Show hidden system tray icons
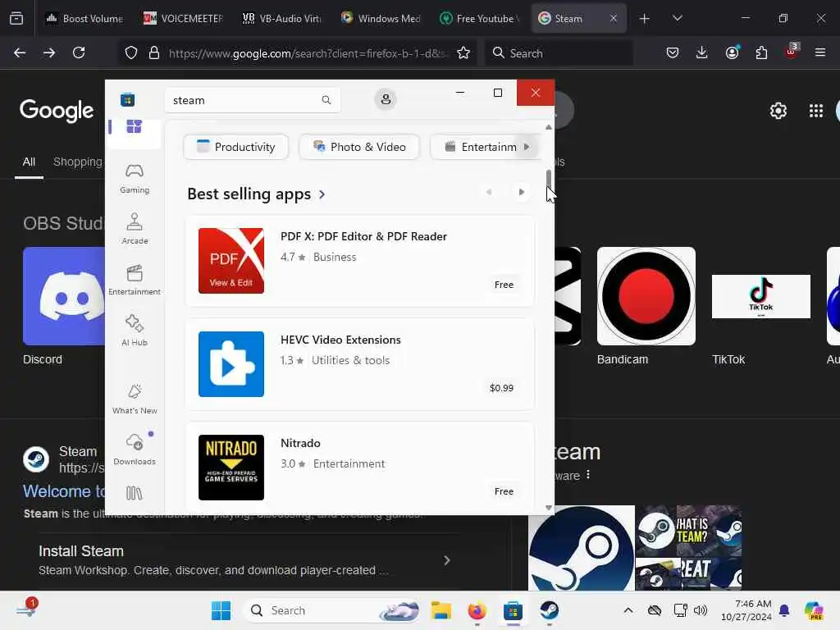 (628, 610)
